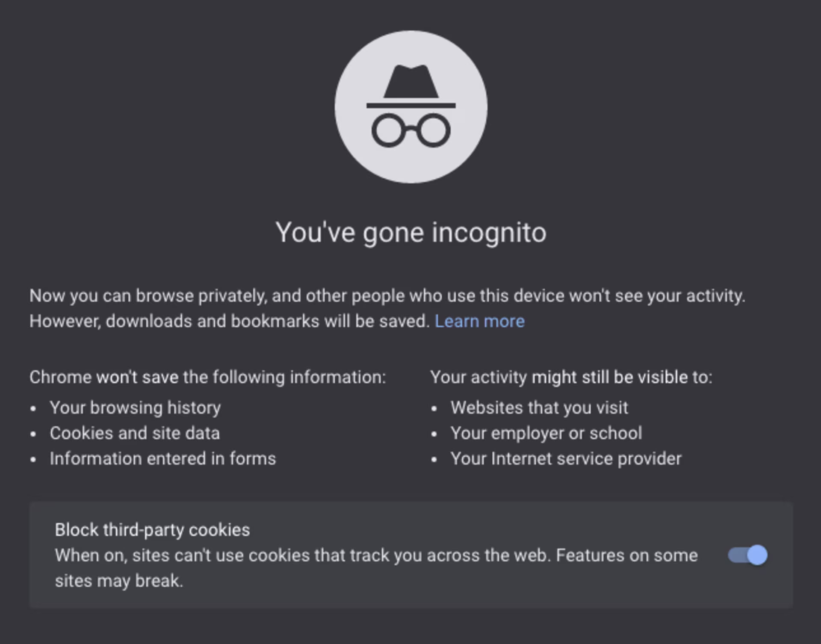Image resolution: width=821 pixels, height=644 pixels.
Task: Click the glasses in the incognito logo
Action: pos(410,130)
